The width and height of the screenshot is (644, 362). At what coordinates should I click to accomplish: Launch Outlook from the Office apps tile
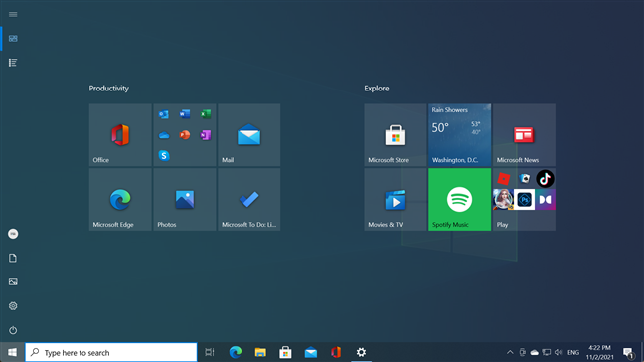tap(164, 114)
